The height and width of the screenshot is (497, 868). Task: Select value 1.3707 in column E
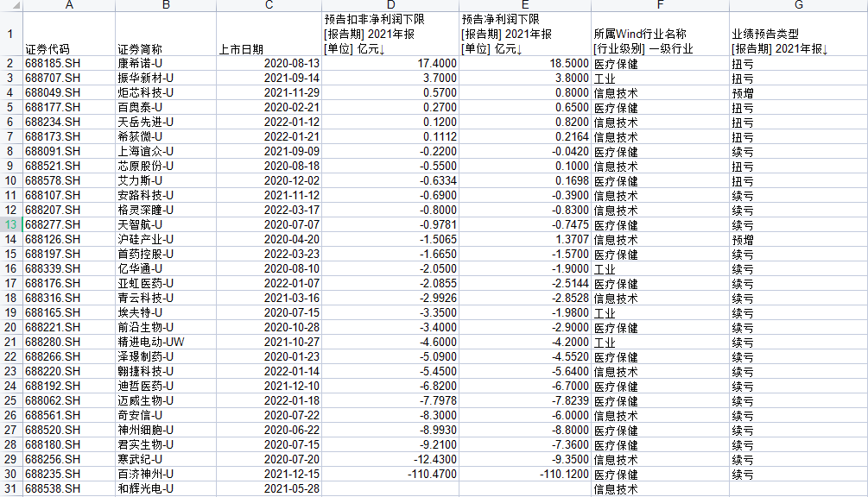(525, 239)
